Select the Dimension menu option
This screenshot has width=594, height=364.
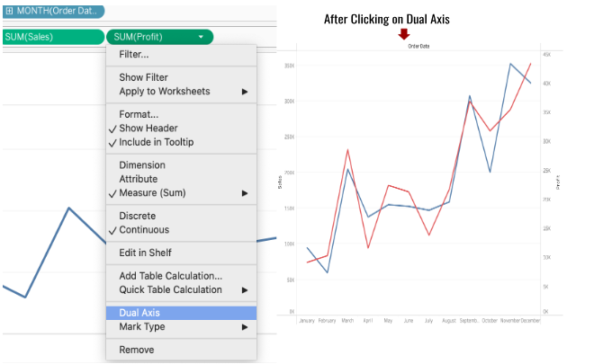(x=141, y=165)
